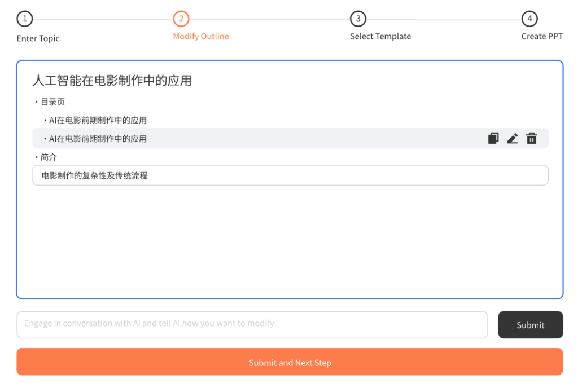Click the pencil edit icon on the highlighted row

[513, 138]
